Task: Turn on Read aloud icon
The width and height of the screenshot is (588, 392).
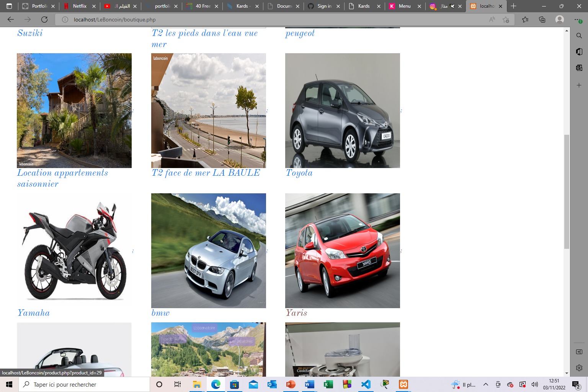Action: click(492, 20)
